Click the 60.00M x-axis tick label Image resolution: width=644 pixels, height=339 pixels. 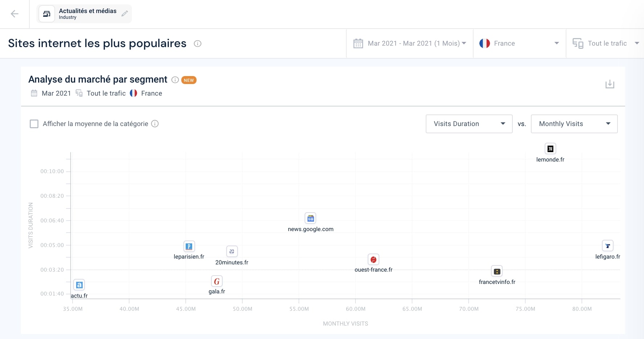[x=356, y=309]
